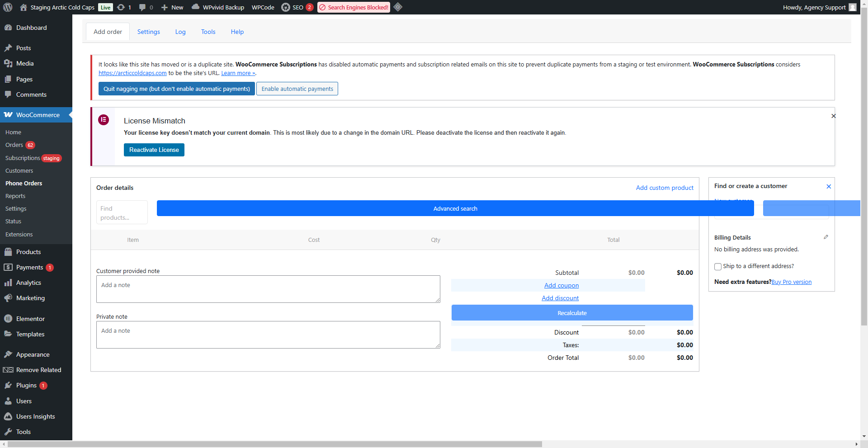Click the Add coupon link

tap(561, 285)
